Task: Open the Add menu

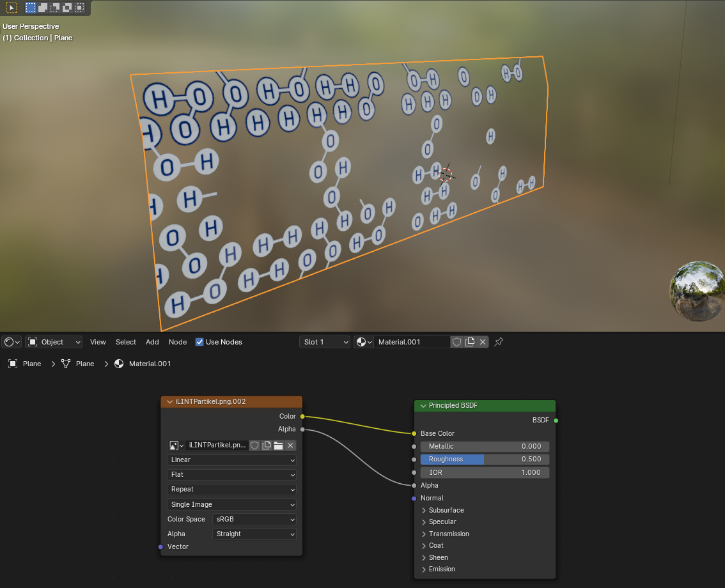Action: [152, 342]
